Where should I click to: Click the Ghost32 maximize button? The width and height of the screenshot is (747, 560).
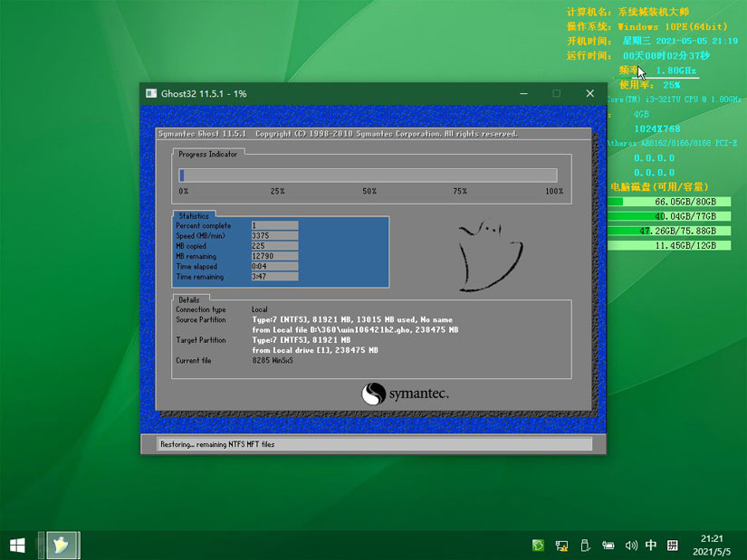[x=557, y=93]
